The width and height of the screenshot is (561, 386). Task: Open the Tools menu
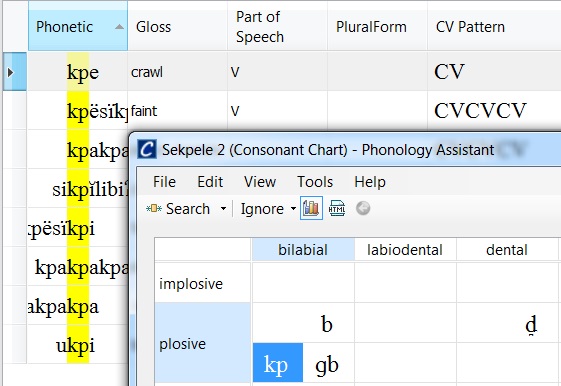pyautogui.click(x=315, y=182)
